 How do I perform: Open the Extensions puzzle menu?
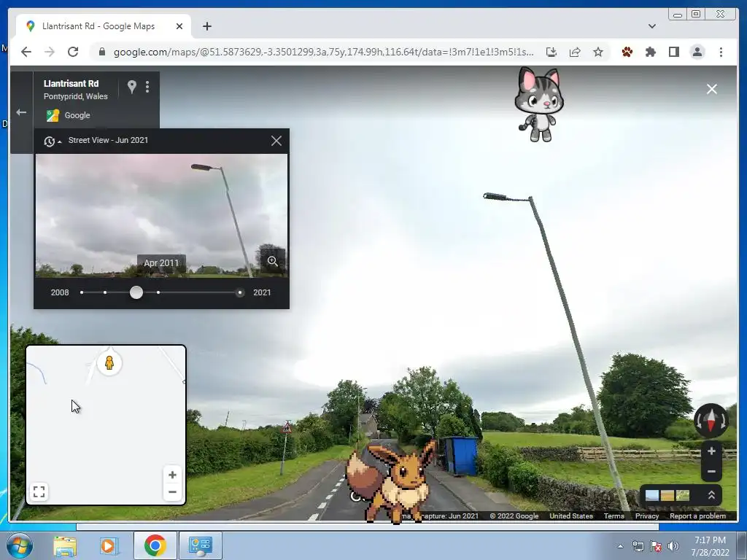pyautogui.click(x=650, y=52)
